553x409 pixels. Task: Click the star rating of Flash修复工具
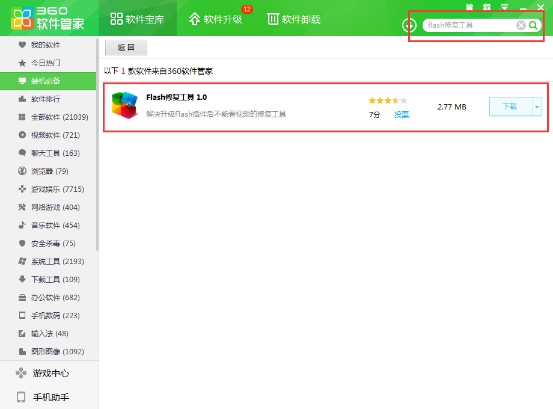(388, 101)
